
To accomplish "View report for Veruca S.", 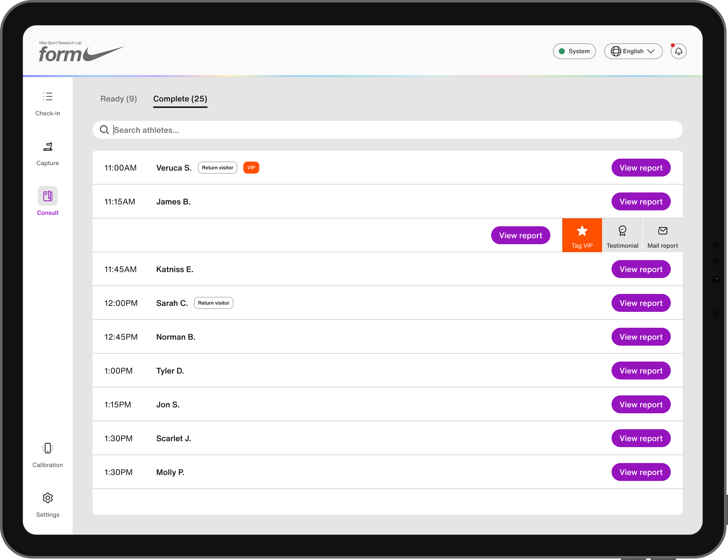I will click(641, 168).
